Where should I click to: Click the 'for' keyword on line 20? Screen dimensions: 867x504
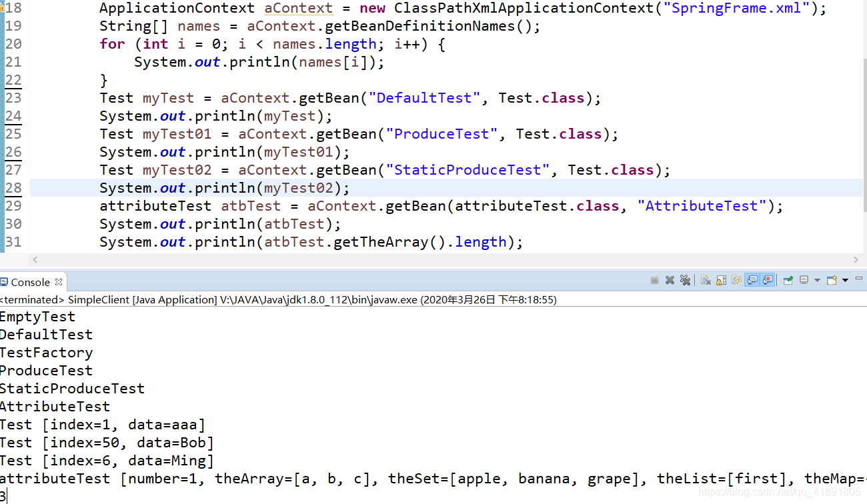112,44
